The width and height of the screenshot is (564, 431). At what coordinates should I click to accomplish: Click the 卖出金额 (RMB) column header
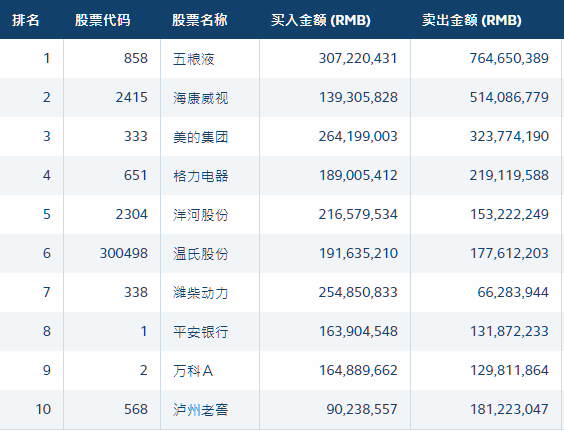tap(472, 20)
